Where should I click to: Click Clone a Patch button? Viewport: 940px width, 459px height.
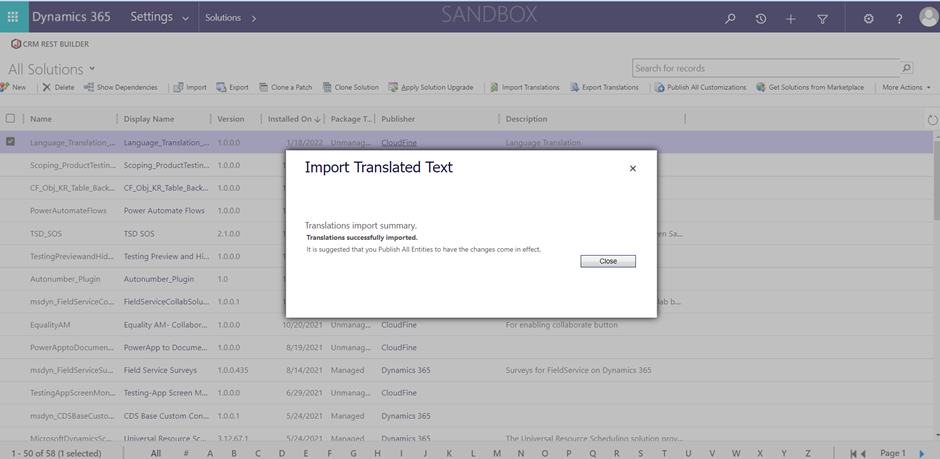coord(286,87)
